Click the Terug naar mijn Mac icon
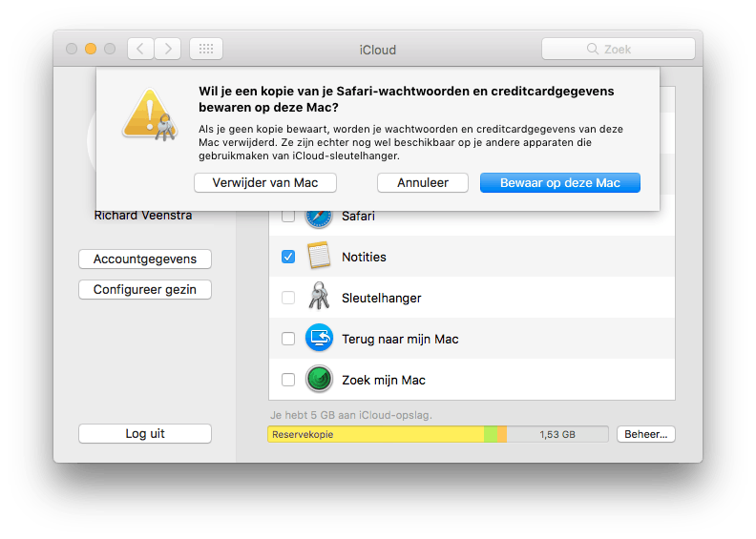This screenshot has width=756, height=539. [319, 338]
